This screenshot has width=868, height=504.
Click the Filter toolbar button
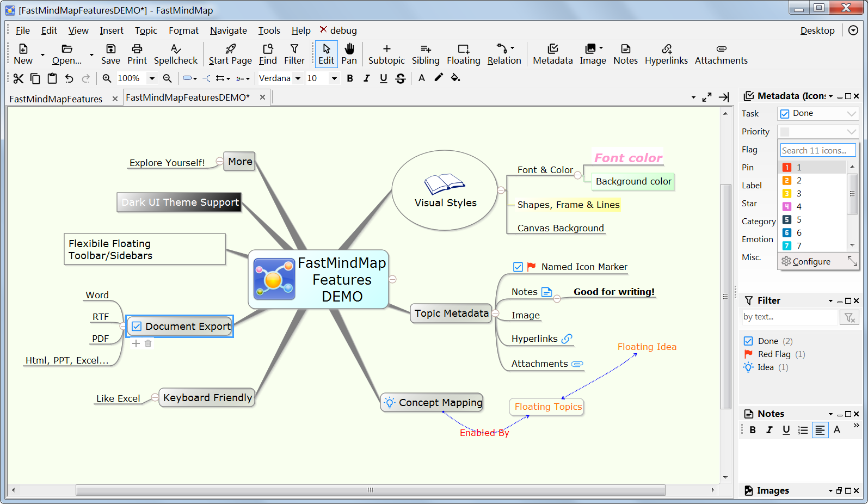click(294, 54)
